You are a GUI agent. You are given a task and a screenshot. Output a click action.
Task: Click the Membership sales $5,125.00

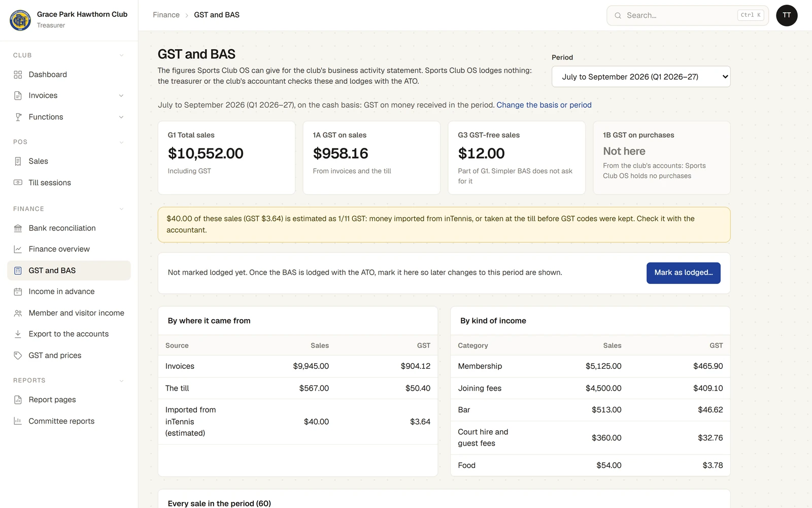pyautogui.click(x=603, y=366)
